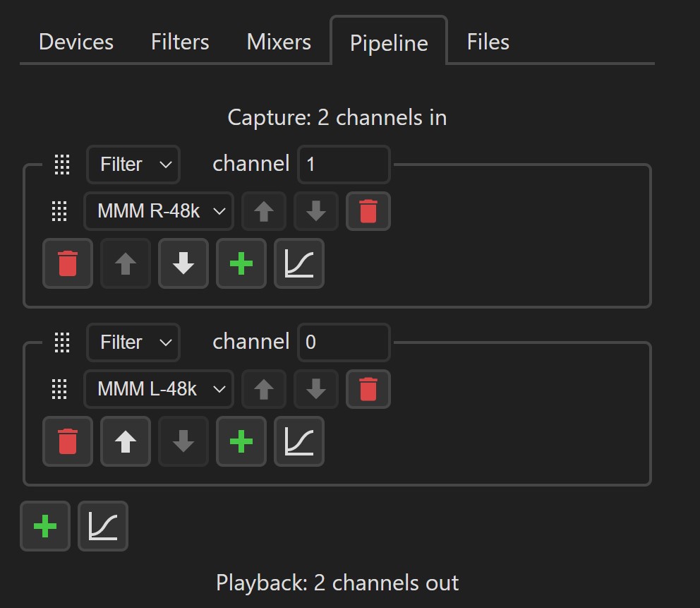Move channel 1 filter step down
This screenshot has height=608, width=700.
(x=183, y=263)
